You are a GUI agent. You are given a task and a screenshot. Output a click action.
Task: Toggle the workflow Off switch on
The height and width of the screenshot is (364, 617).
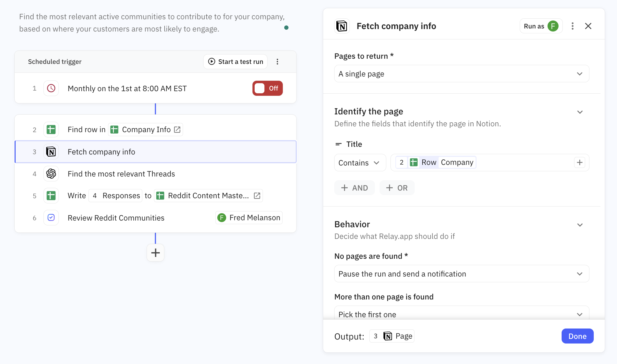[267, 88]
